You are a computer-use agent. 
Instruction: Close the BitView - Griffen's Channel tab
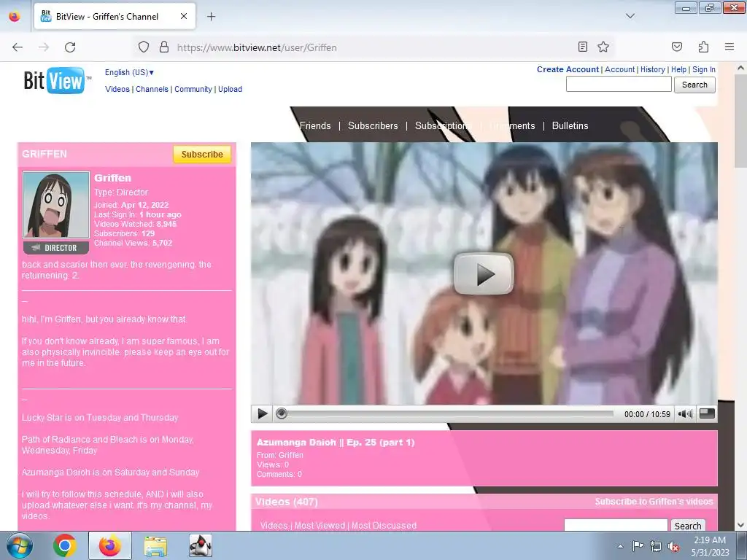[x=183, y=16]
